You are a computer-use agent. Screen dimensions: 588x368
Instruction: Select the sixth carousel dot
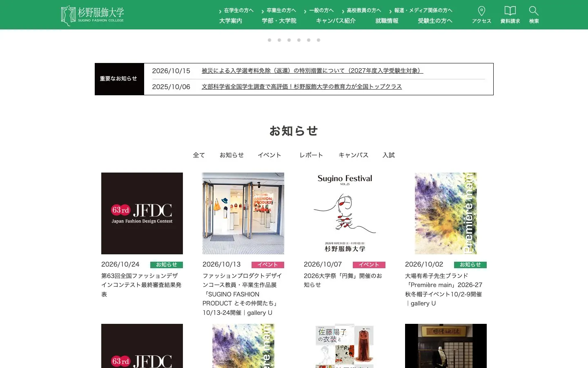(x=318, y=40)
